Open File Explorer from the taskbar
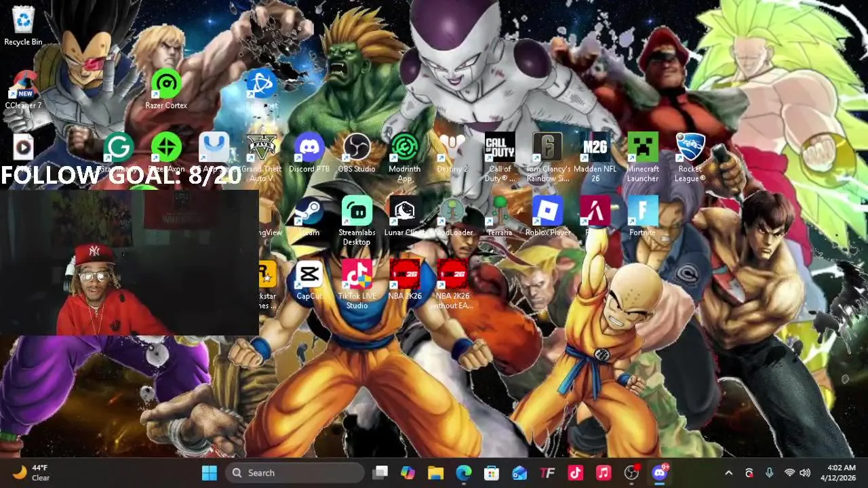 [435, 473]
